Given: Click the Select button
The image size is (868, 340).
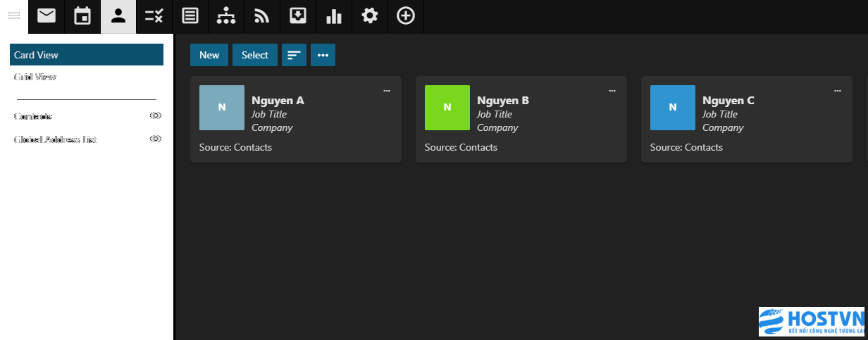Looking at the screenshot, I should (x=255, y=55).
